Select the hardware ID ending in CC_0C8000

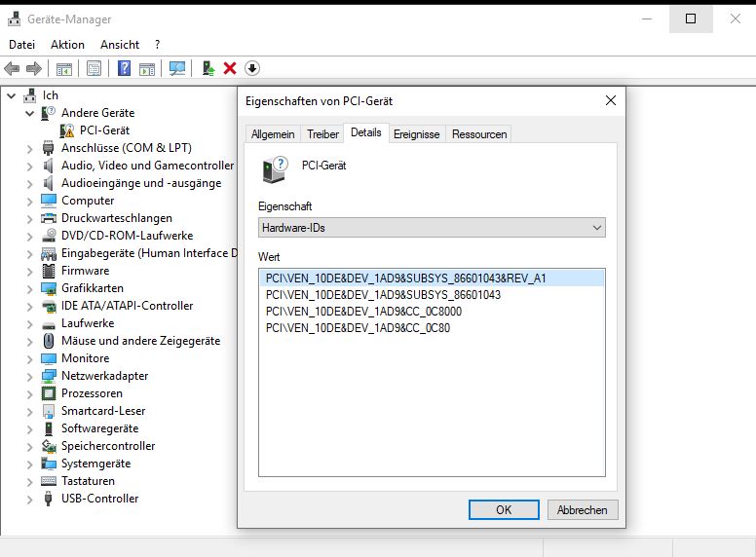364,312
